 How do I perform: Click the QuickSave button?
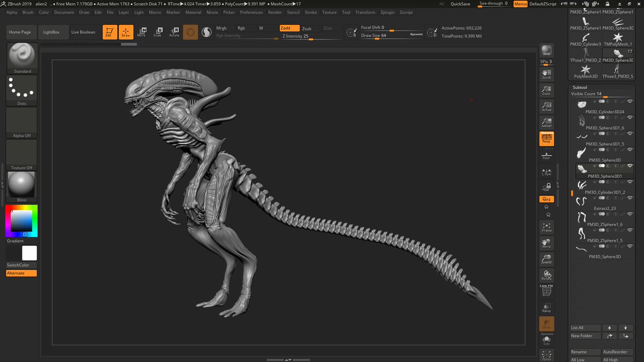(460, 4)
